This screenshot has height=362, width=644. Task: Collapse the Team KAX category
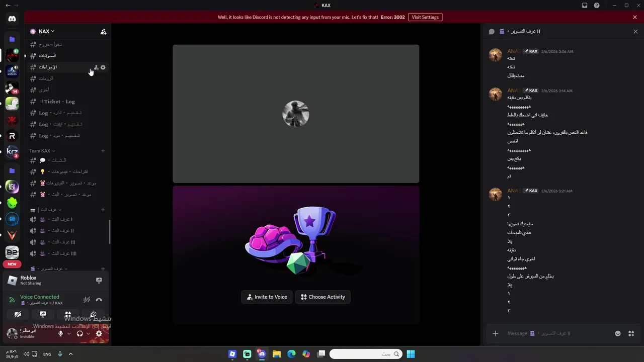coord(42,151)
